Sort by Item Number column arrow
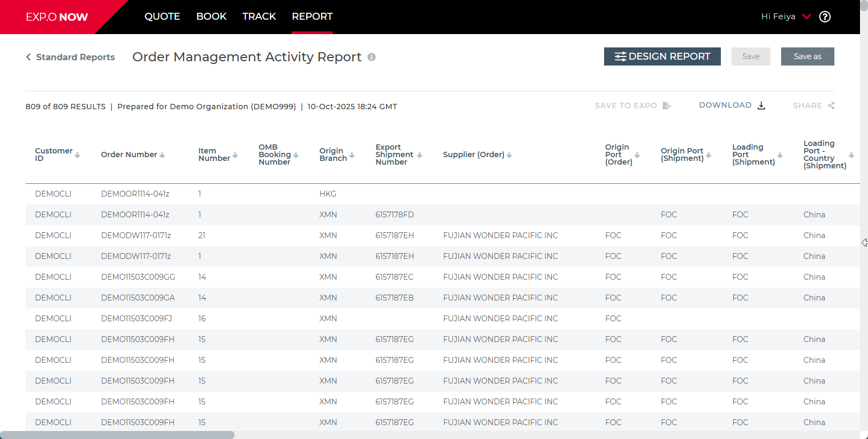This screenshot has width=868, height=439. point(235,155)
